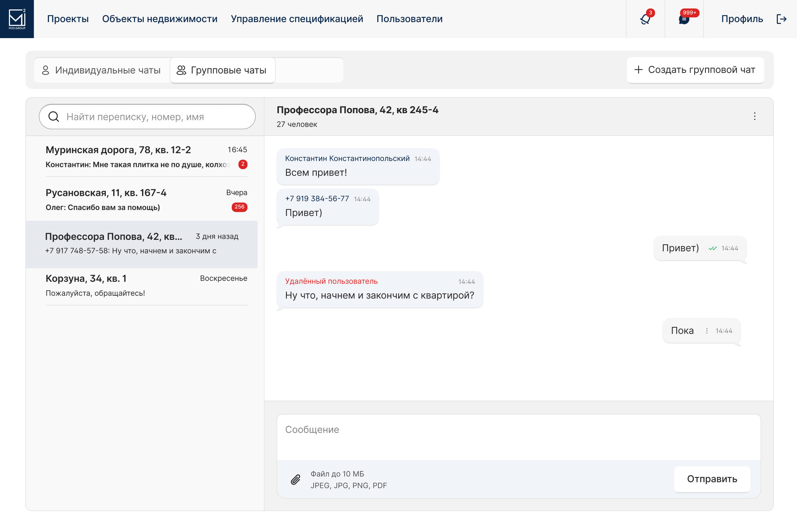Screen dimensions: 797x532
Task: Click '27 человек' participants count
Action: tap(297, 124)
